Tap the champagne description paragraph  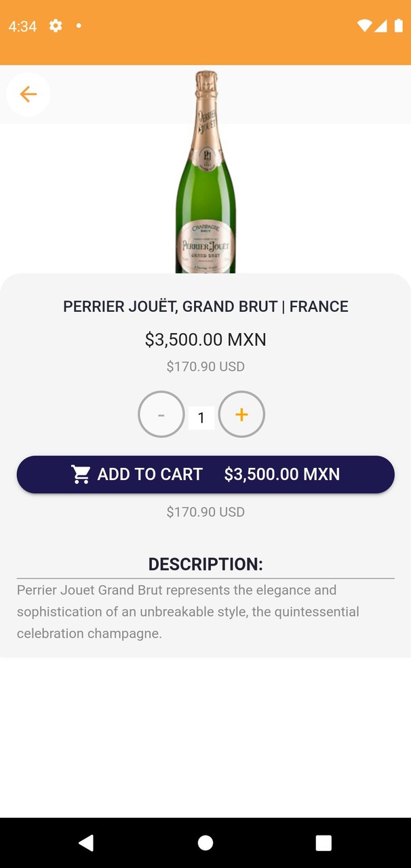click(189, 612)
